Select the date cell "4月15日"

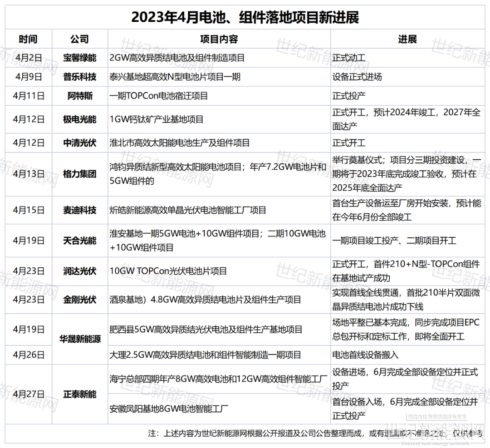click(29, 210)
